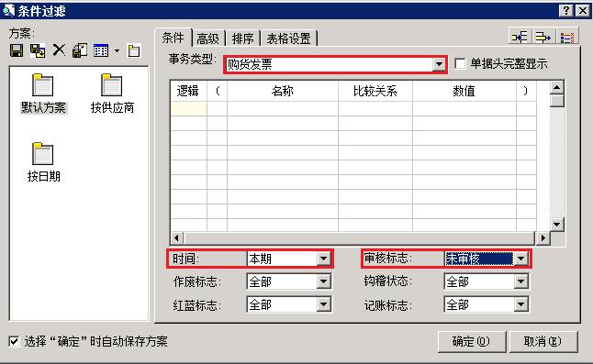
Task: Close the 条件过滤 dialog
Action: 583,11
